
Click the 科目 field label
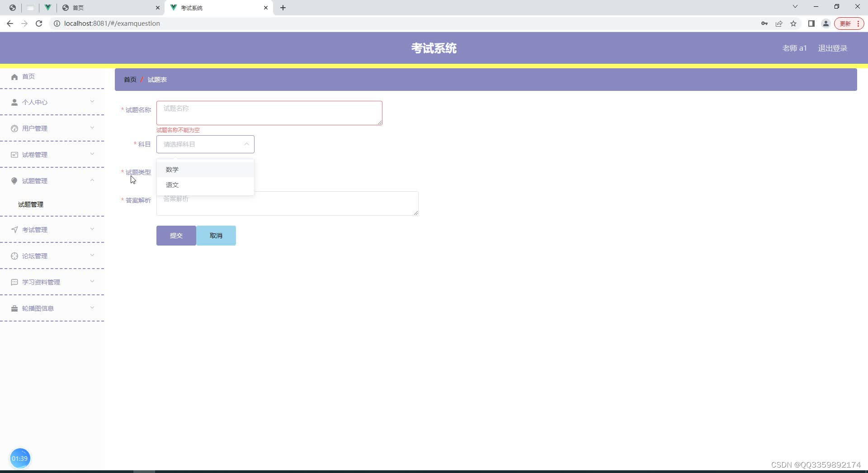[x=145, y=144]
